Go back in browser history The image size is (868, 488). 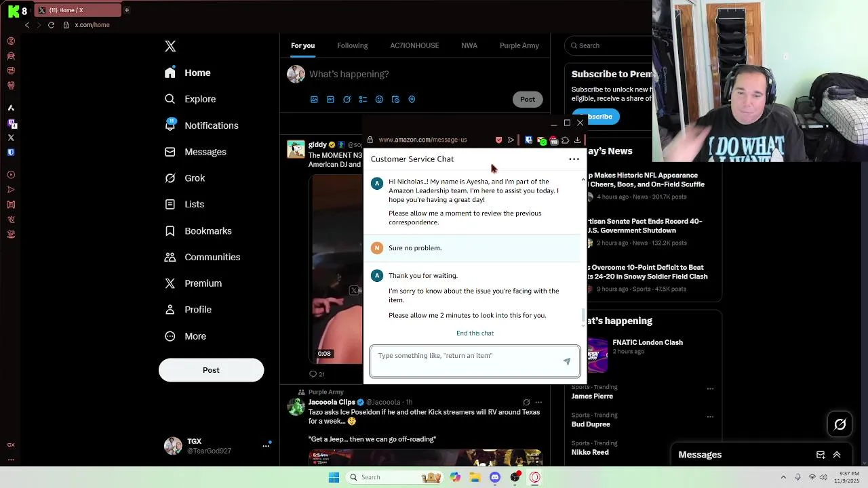pos(27,25)
